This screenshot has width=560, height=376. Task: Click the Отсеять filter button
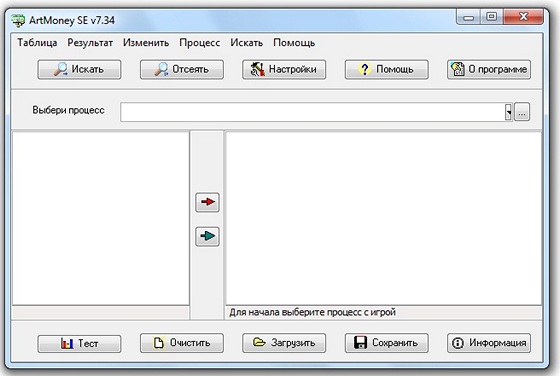click(x=182, y=69)
